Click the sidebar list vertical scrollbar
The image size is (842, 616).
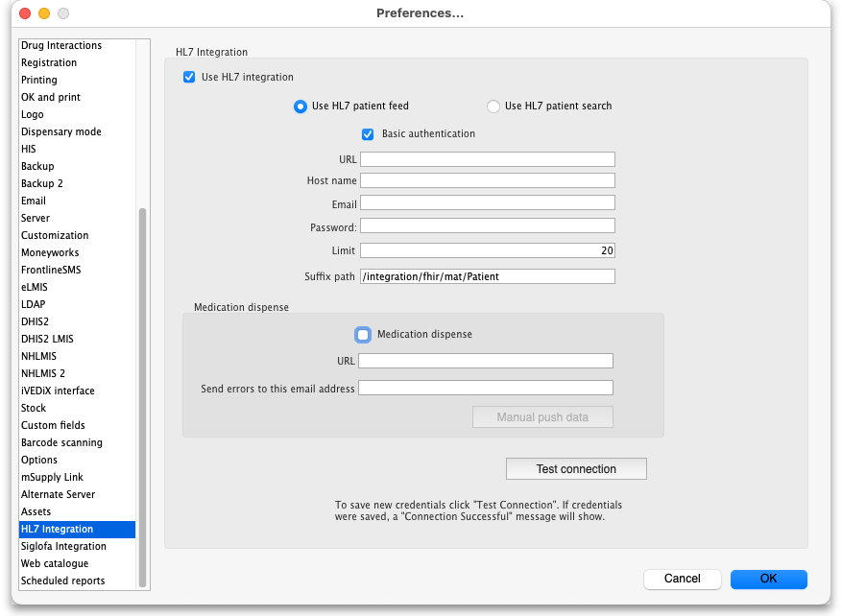143,384
